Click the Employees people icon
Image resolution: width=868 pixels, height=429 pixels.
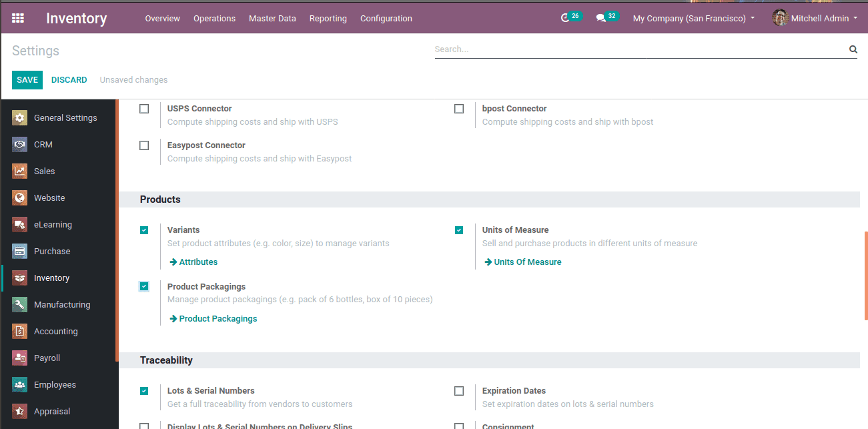(20, 385)
